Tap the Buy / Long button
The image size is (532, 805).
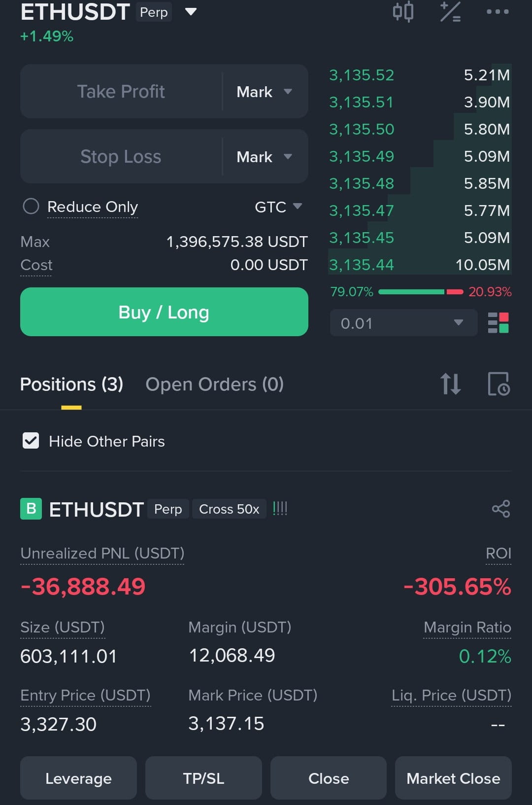164,312
